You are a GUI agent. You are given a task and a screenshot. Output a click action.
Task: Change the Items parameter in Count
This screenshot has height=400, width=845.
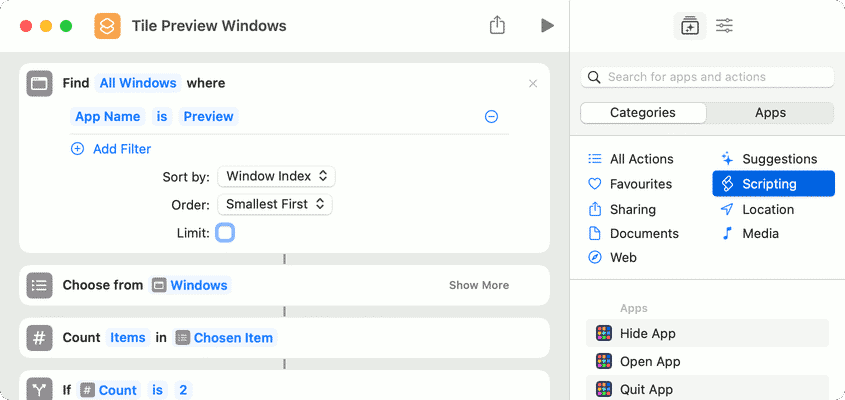tap(128, 337)
